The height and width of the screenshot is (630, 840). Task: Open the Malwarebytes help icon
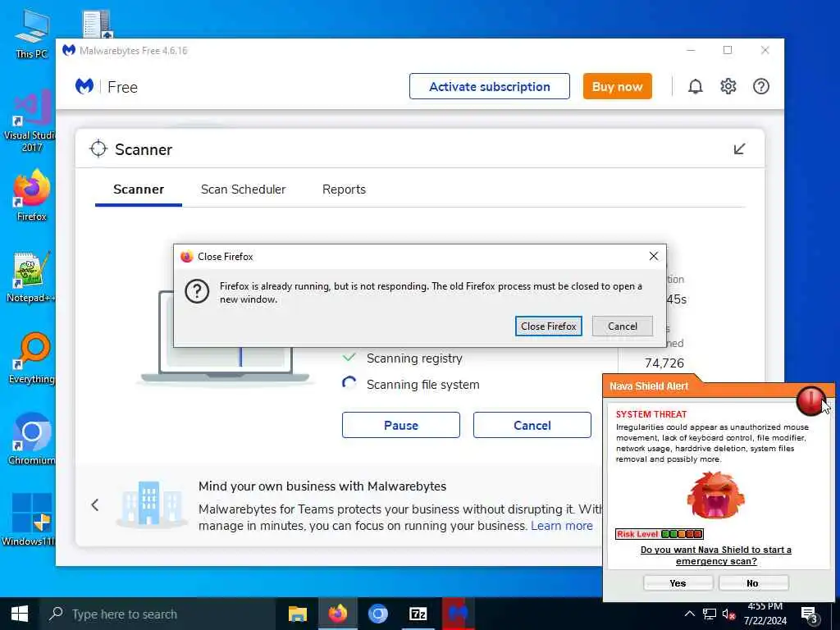click(760, 86)
